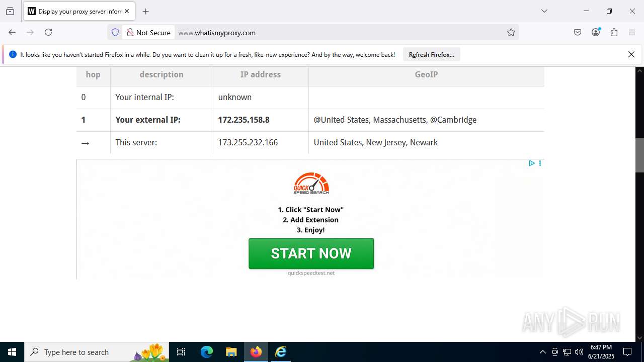This screenshot has width=644, height=362.
Task: Open Save to Pocket icon
Action: coord(578,32)
